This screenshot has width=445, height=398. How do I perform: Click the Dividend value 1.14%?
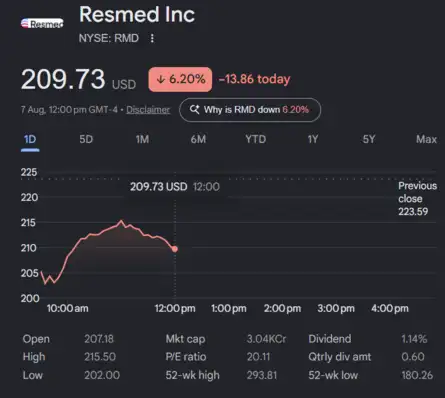pyautogui.click(x=414, y=339)
